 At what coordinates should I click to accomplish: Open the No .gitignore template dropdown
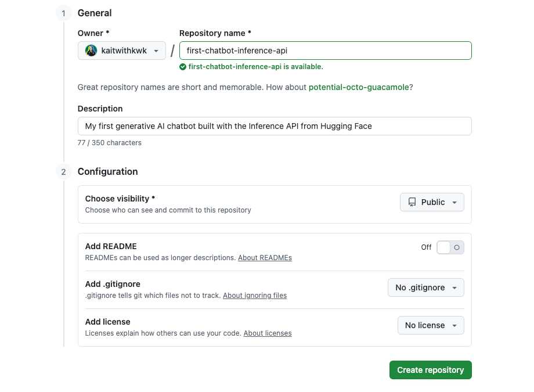425,287
